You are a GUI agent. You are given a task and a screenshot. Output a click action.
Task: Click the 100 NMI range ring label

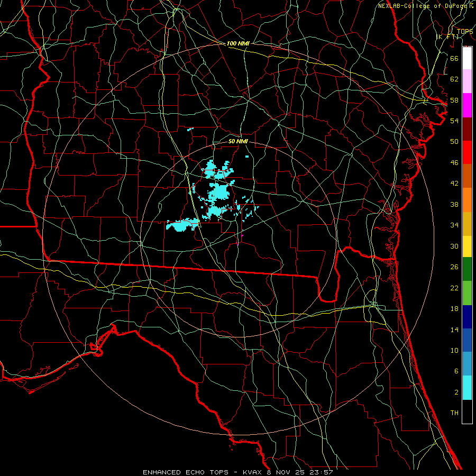pyautogui.click(x=238, y=43)
